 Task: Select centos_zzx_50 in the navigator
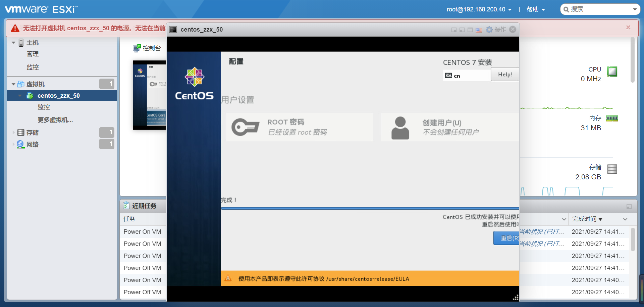(x=62, y=96)
